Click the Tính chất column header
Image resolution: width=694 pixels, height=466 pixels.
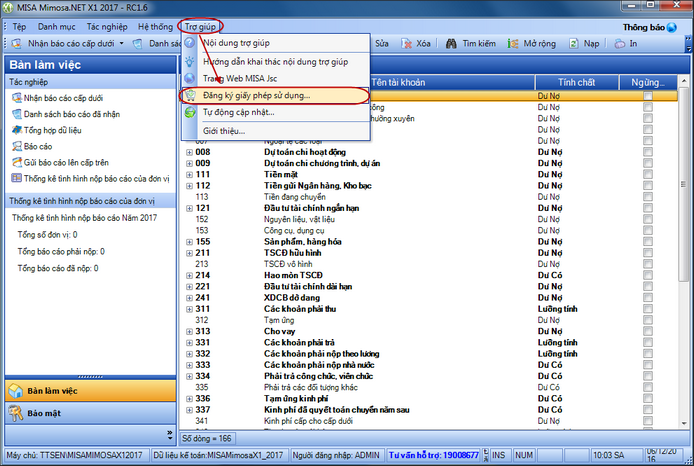576,82
